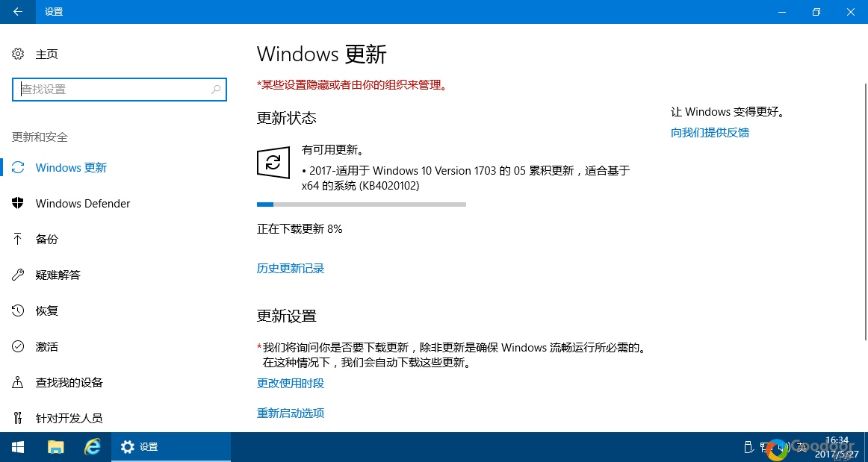Click the Recovery clock icon

pos(18,310)
